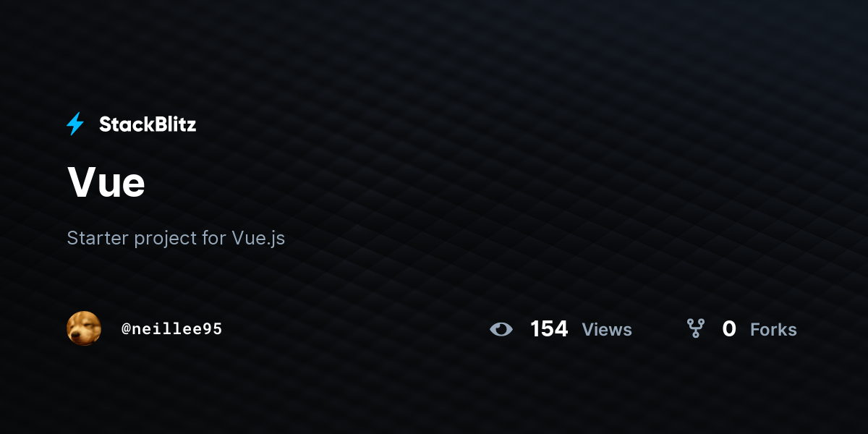Screen dimensions: 868x434
Task: Click the letter 'V' in the Vue title
Action: [x=82, y=182]
